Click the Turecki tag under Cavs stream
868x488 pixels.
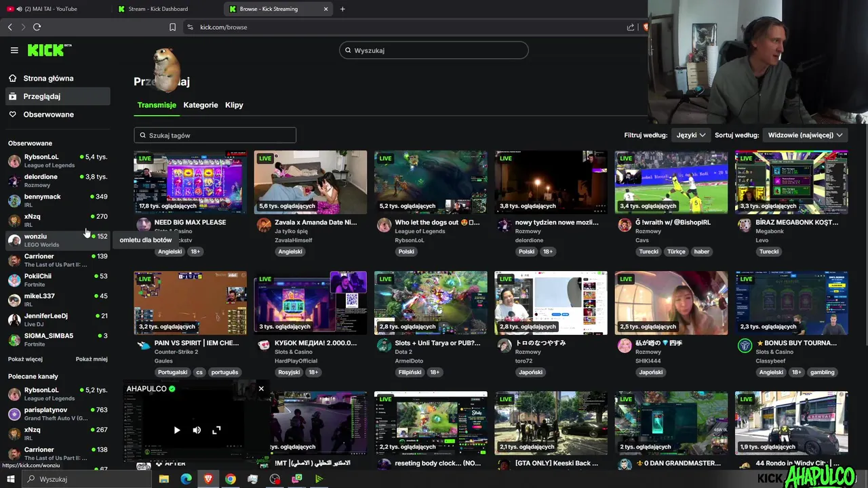(x=648, y=251)
